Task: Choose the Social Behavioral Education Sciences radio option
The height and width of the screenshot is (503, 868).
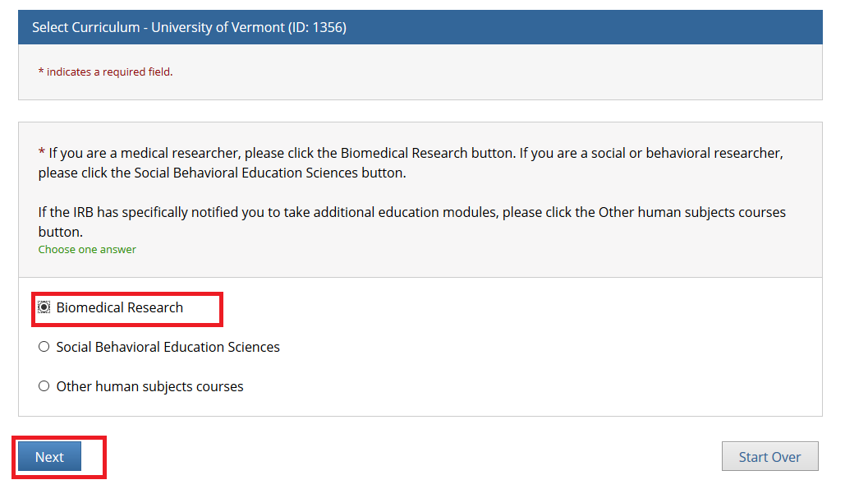Action: (44, 347)
